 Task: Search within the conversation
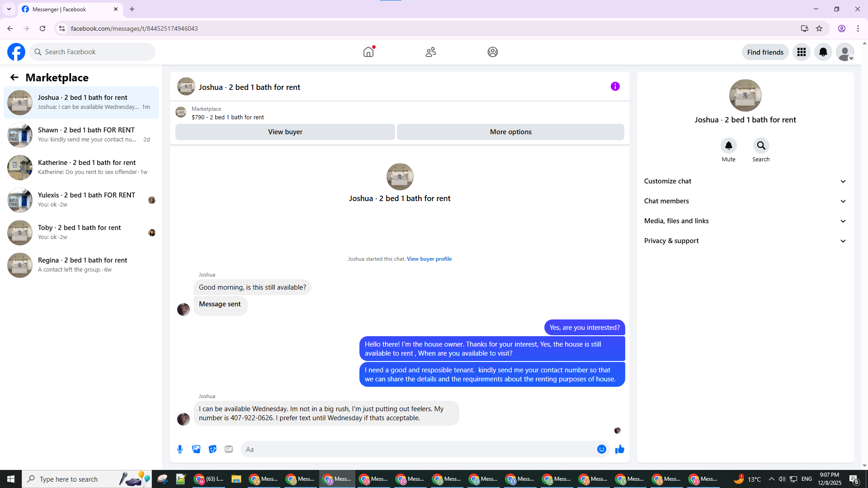pyautogui.click(x=761, y=145)
